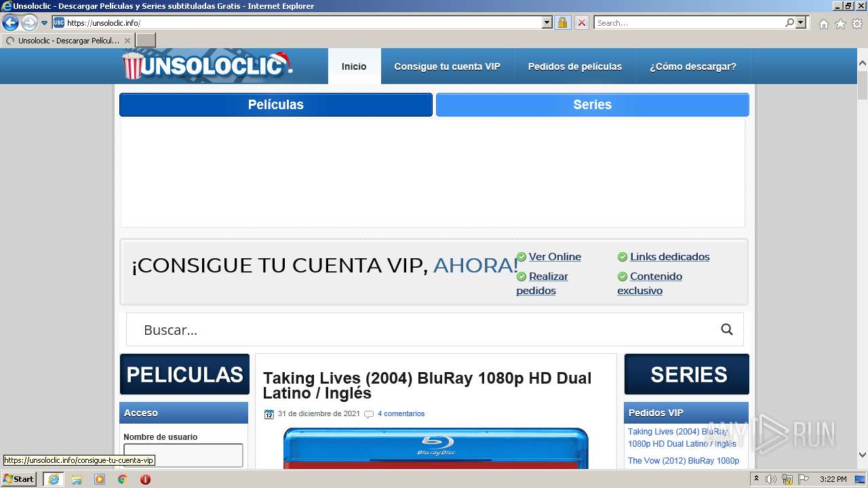This screenshot has width=868, height=488.
Task: Open Internet Explorer taskbar icon
Action: [53, 479]
